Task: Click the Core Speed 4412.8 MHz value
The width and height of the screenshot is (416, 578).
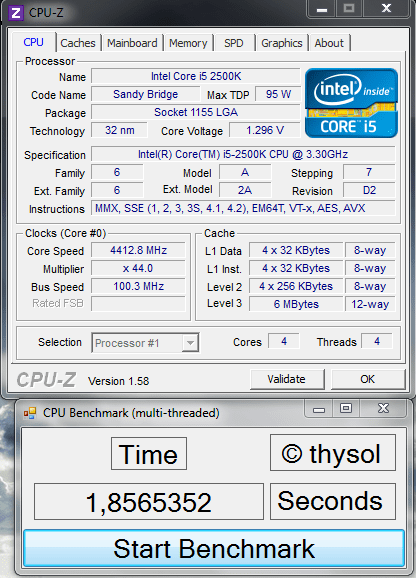Action: pos(138,250)
